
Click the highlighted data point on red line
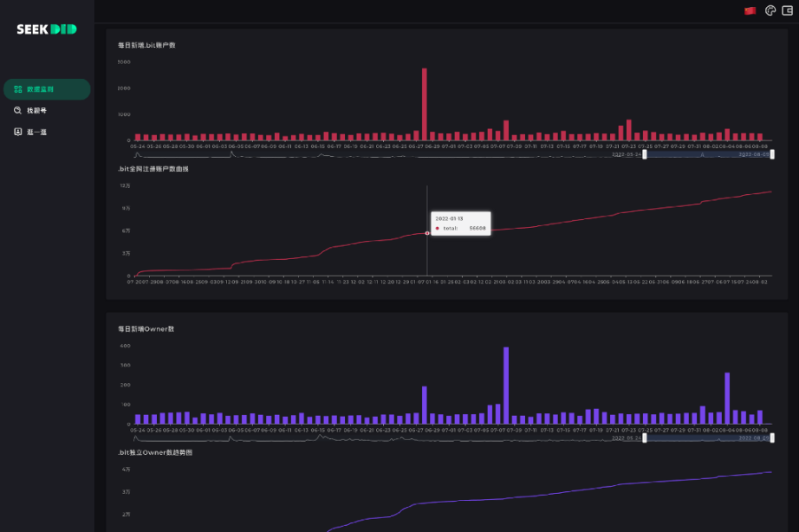[x=427, y=233]
